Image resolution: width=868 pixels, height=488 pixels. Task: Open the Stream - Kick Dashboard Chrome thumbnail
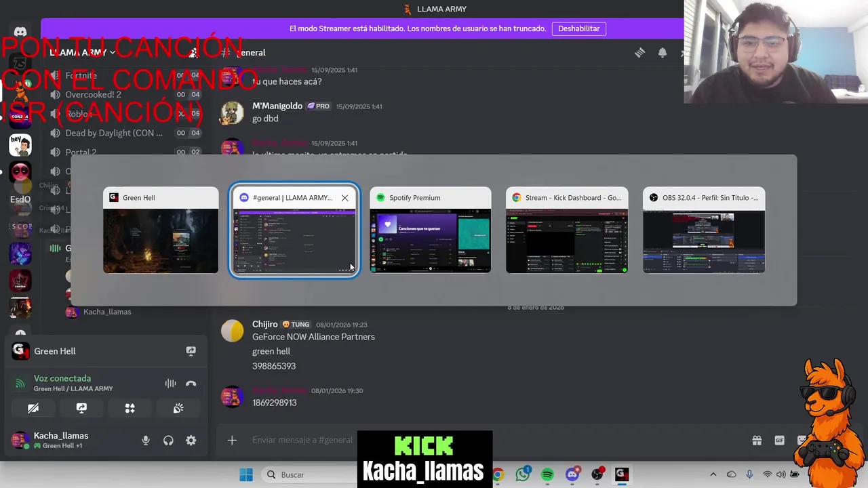(x=567, y=230)
